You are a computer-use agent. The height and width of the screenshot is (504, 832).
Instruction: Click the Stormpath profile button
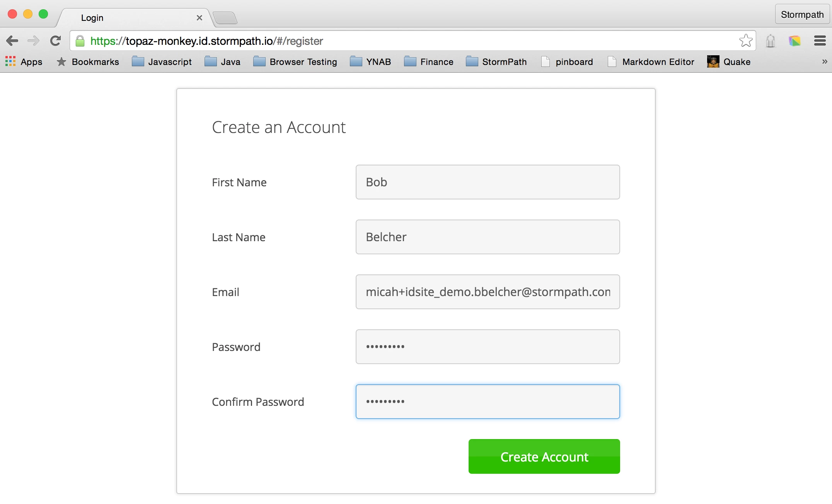(802, 15)
